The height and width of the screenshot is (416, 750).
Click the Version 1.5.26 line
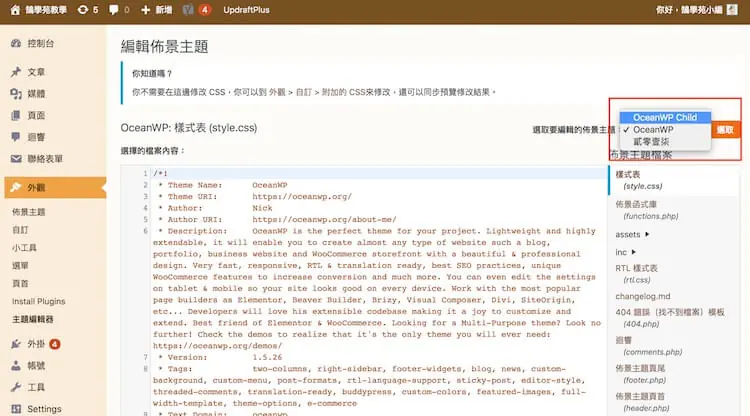click(x=220, y=357)
